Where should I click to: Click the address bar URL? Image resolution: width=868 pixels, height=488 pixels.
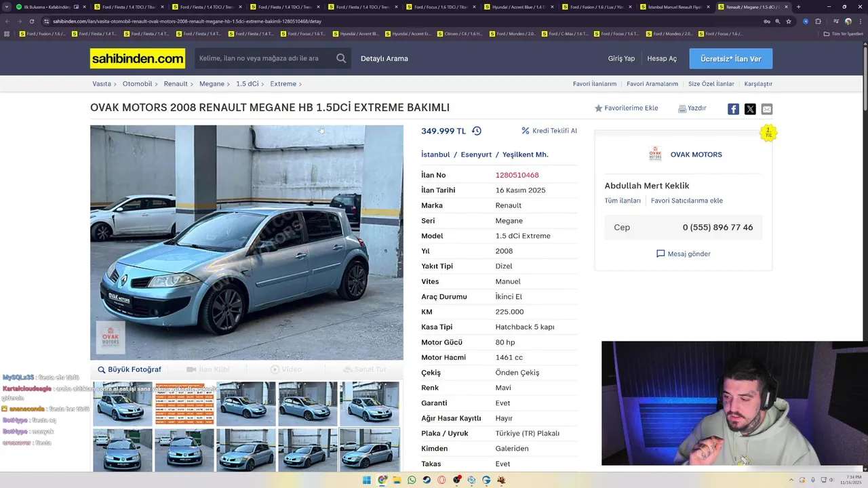tap(187, 21)
